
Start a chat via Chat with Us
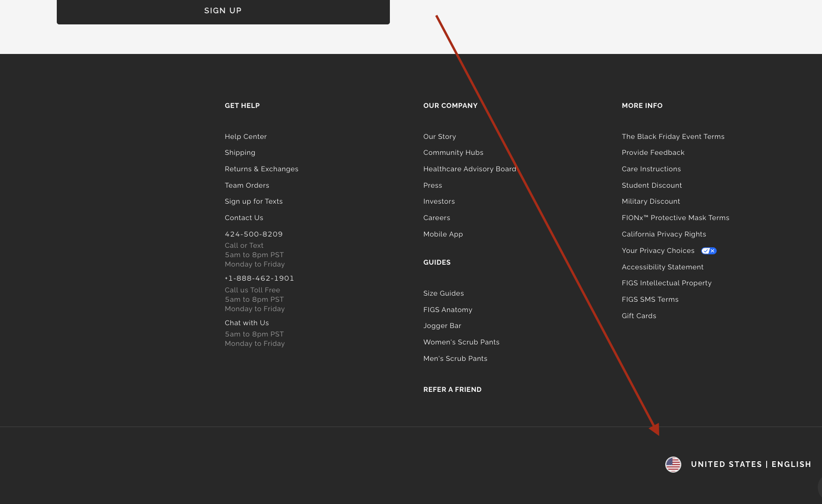[246, 323]
